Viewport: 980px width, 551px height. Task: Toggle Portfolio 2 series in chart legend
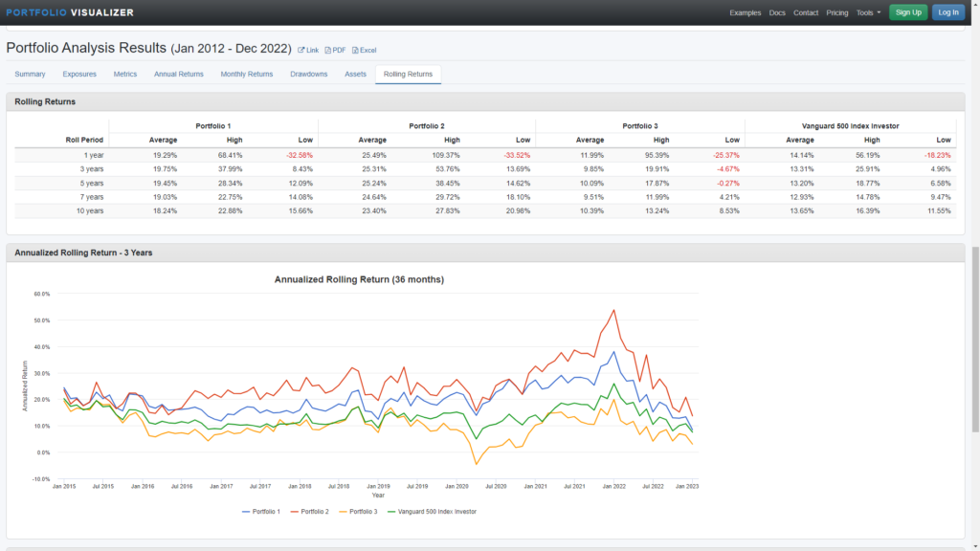pyautogui.click(x=310, y=512)
